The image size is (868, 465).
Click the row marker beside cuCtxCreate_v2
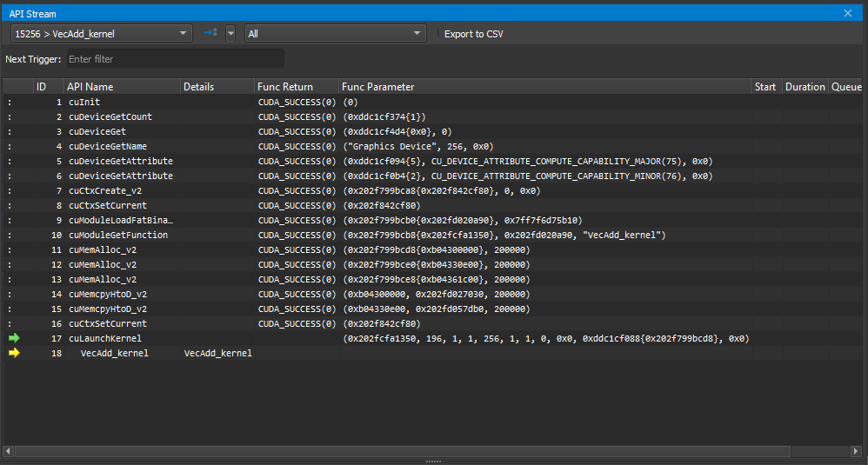(10, 190)
